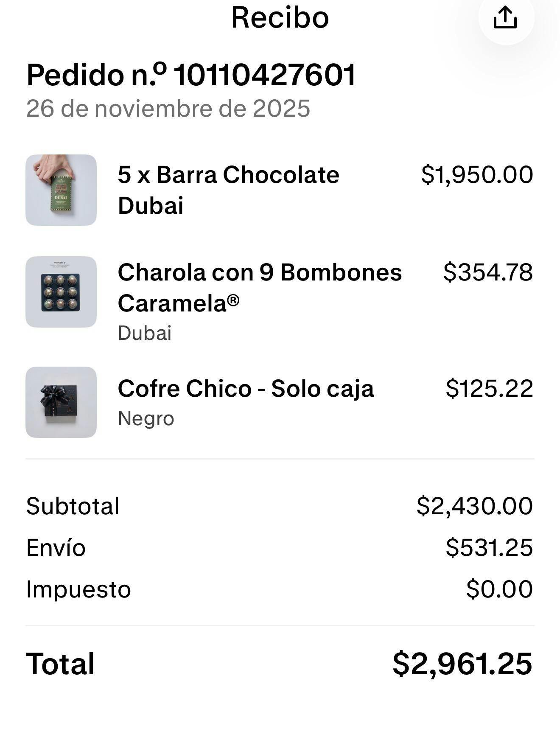Select the "Charola con 9 Bombones Caramela" item name
The height and width of the screenshot is (729, 560).
260,288
